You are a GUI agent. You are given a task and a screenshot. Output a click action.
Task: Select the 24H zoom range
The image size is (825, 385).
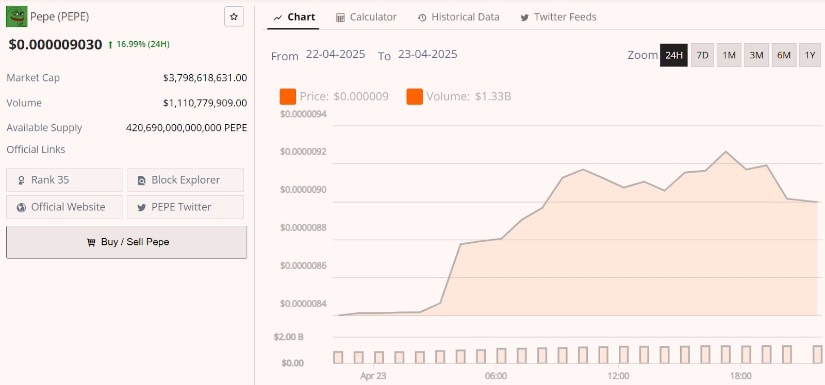[673, 55]
